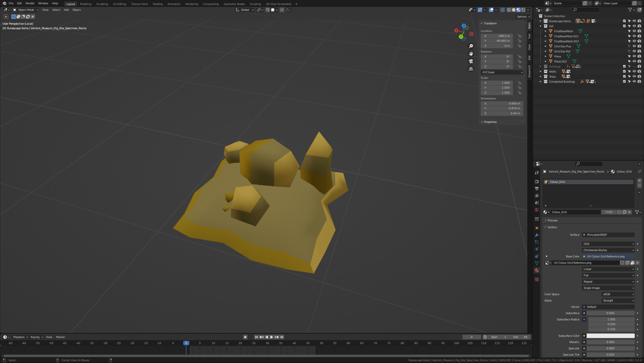Select material preview shading mode
The width and height of the screenshot is (644, 363).
[x=518, y=10]
